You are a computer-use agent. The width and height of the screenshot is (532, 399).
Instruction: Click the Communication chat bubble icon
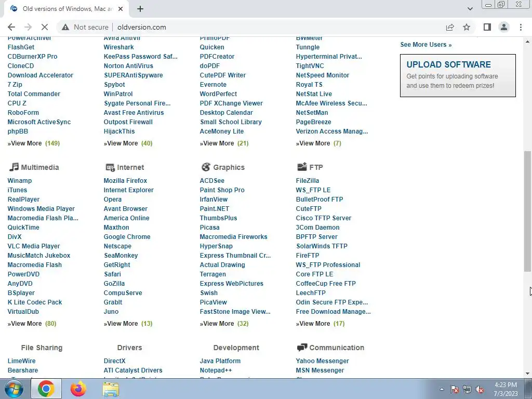tap(302, 348)
